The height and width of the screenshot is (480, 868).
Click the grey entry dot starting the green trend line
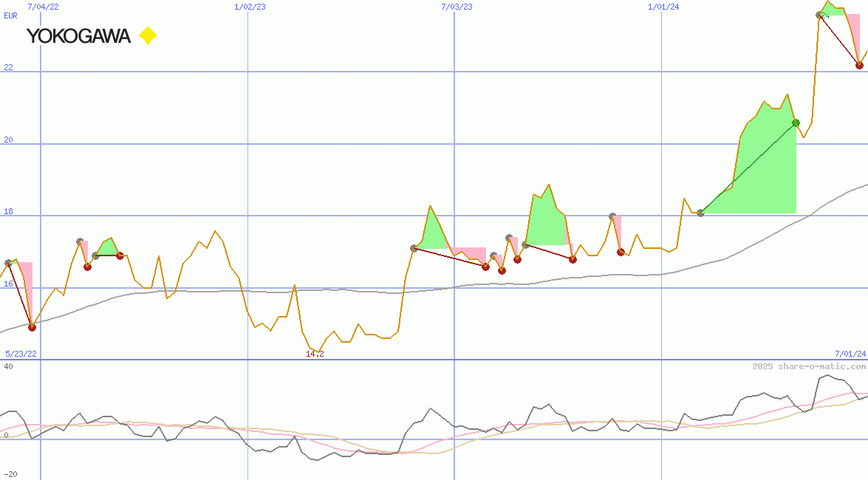pyautogui.click(x=701, y=213)
